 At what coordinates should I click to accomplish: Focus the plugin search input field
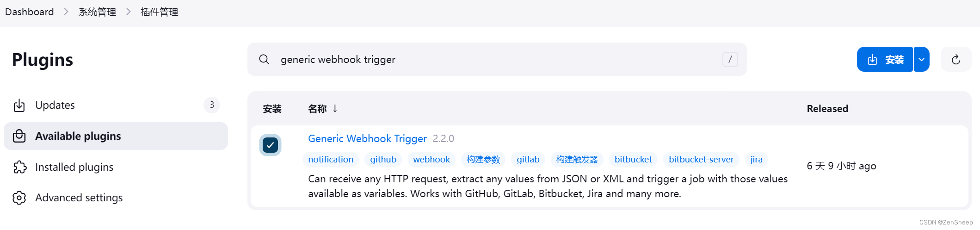click(x=495, y=59)
